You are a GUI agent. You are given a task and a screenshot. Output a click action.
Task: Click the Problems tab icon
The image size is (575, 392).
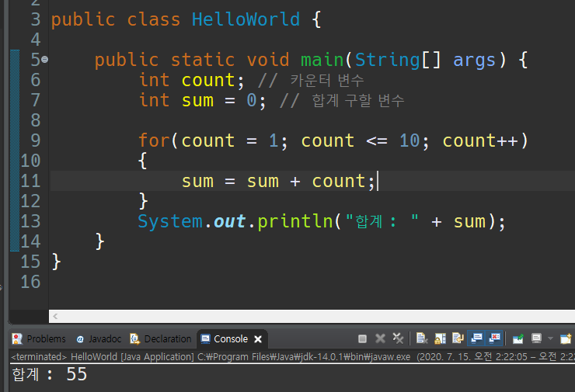[x=17, y=339]
